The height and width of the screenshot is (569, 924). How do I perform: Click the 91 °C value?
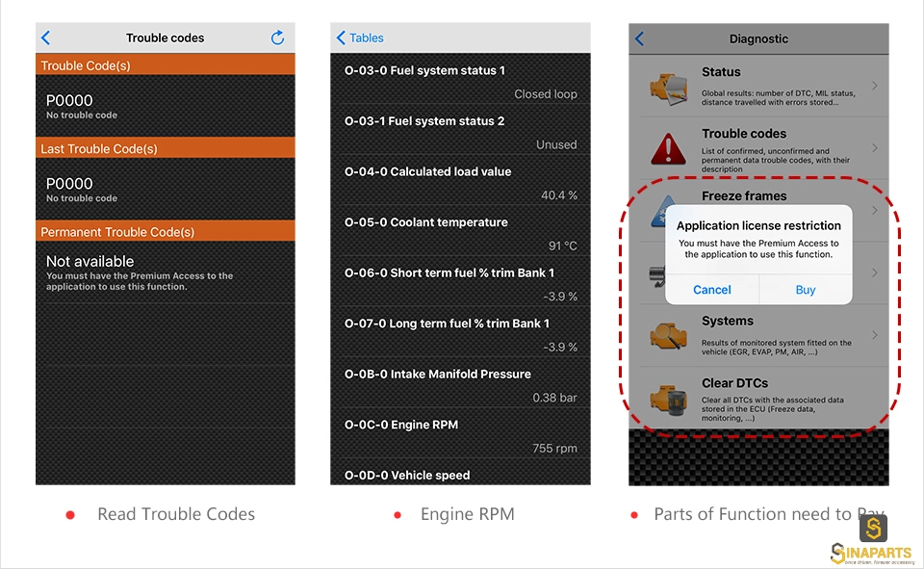tap(563, 246)
